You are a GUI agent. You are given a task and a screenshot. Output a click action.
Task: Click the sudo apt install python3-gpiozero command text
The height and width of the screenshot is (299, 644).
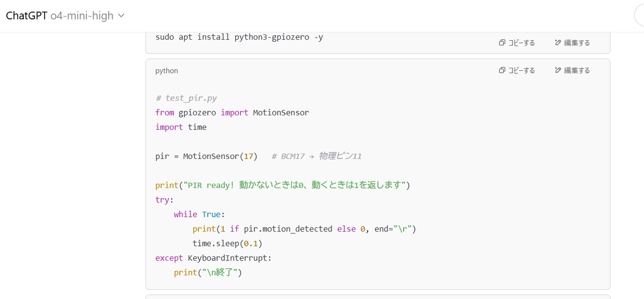pos(239,37)
